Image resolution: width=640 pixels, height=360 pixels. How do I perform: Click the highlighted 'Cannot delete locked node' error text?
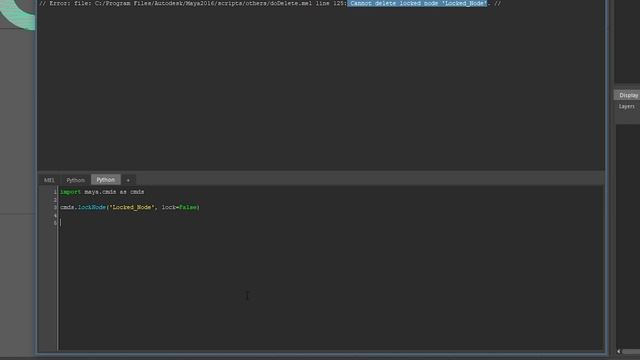click(x=418, y=3)
